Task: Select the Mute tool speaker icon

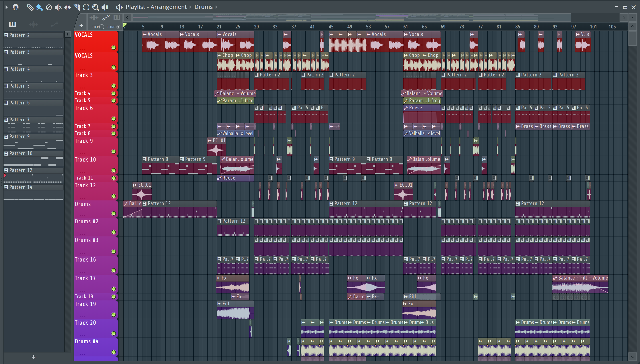Action: point(58,7)
